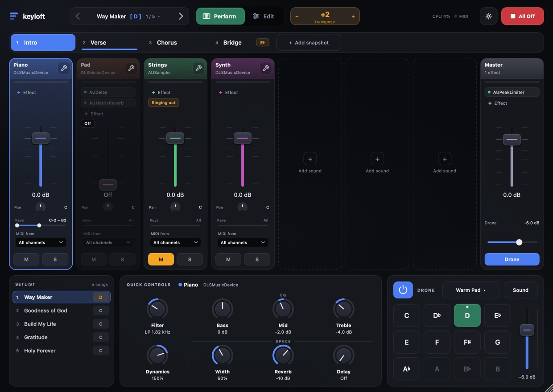Open Strings channel wrench settings
This screenshot has width=553, height=392.
point(198,68)
